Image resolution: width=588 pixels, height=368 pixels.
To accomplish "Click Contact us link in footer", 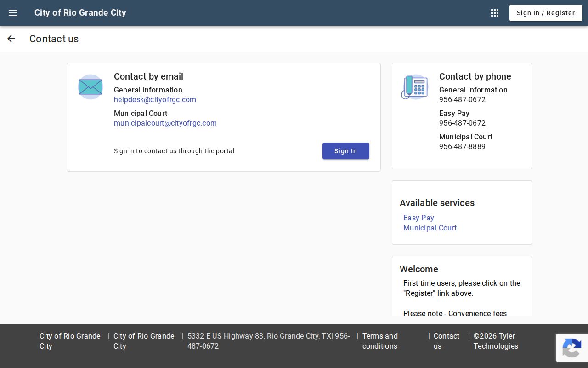I will 447,341.
